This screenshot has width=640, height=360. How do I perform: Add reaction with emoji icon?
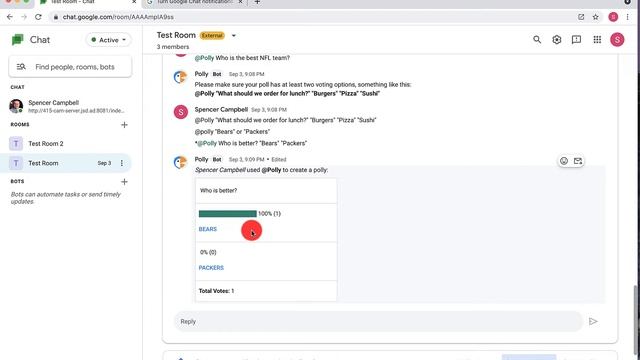coord(564,161)
